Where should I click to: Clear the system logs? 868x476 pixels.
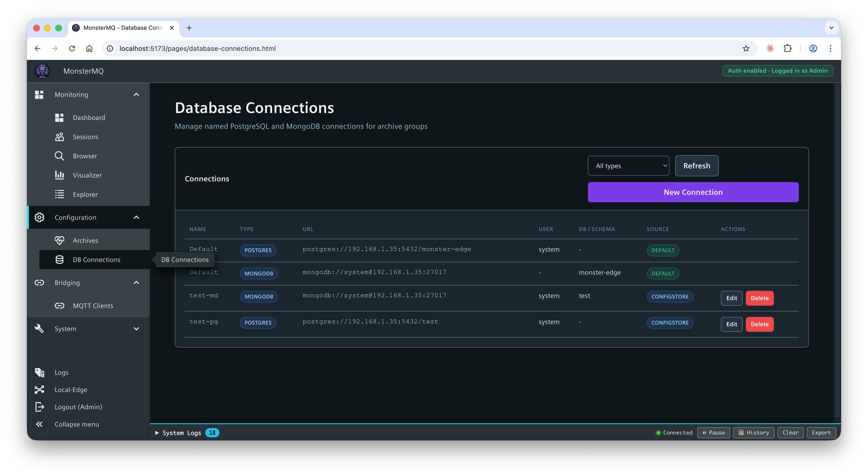[790, 432]
